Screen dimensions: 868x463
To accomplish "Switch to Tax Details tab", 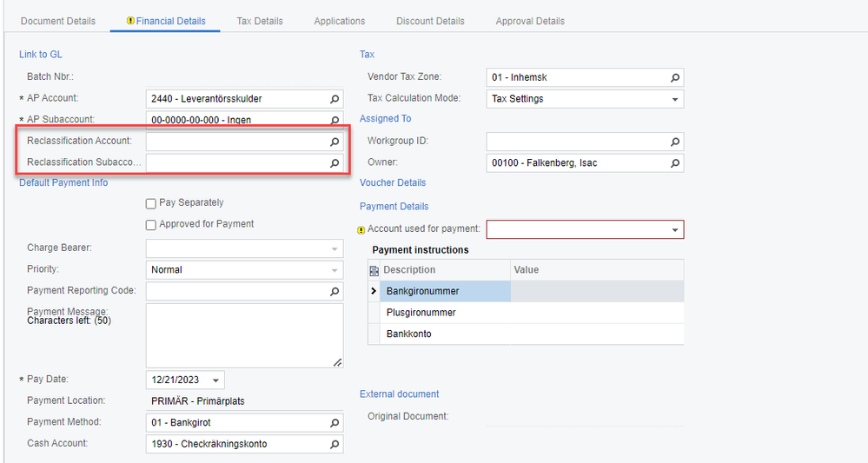I will [260, 21].
